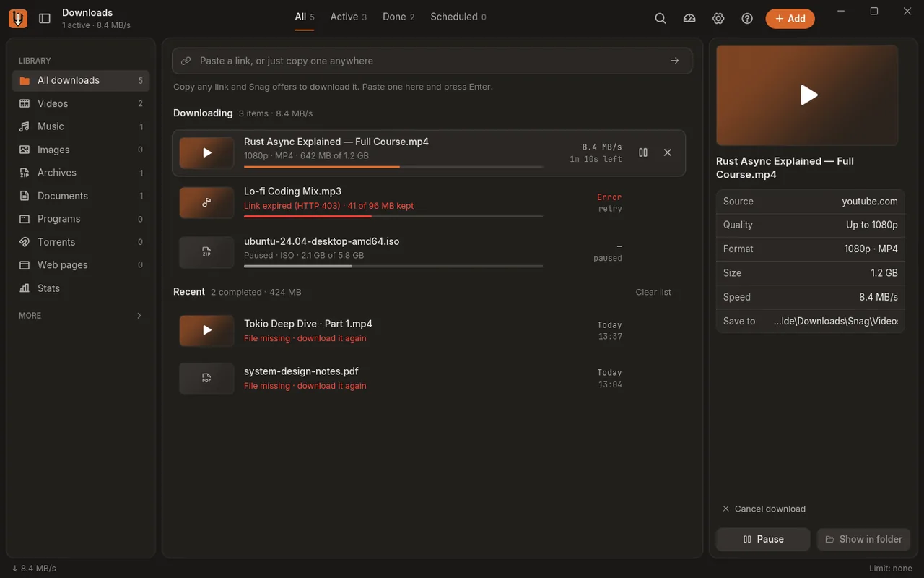This screenshot has height=578, width=924.
Task: Expand the MORE section chevron
Action: tap(139, 316)
